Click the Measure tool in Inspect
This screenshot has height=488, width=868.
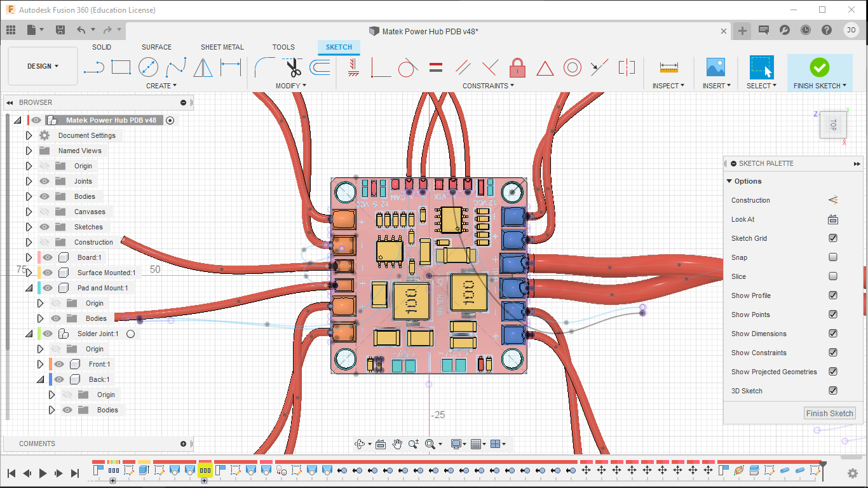(668, 67)
